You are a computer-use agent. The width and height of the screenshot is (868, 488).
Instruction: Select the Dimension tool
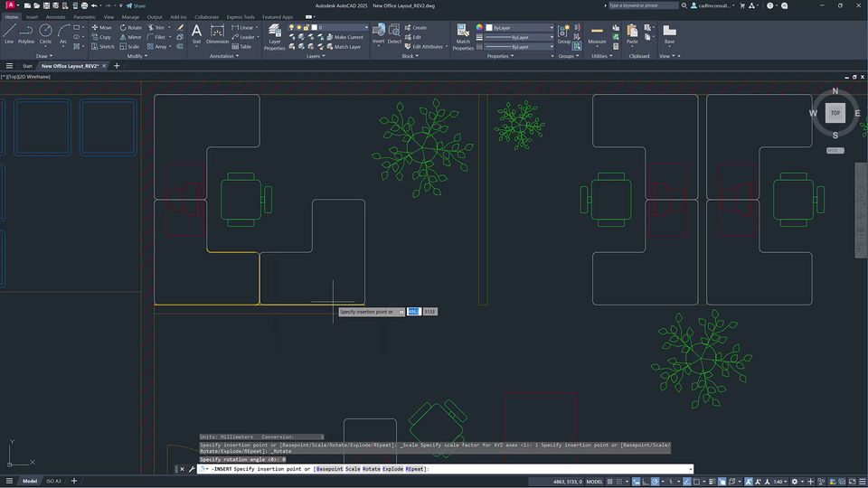(217, 34)
